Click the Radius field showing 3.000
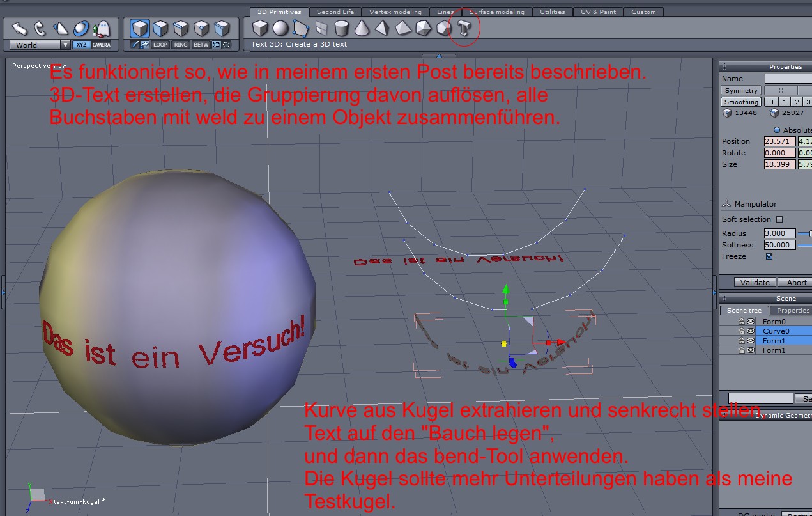Screen dimensions: 812x516 [780, 233]
